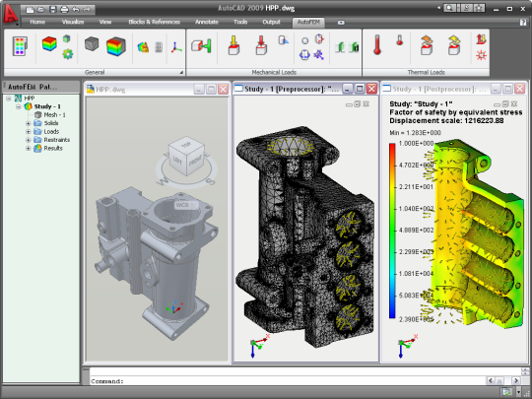Open the Visualize ribbon tab
The width and height of the screenshot is (532, 399).
pos(73,22)
